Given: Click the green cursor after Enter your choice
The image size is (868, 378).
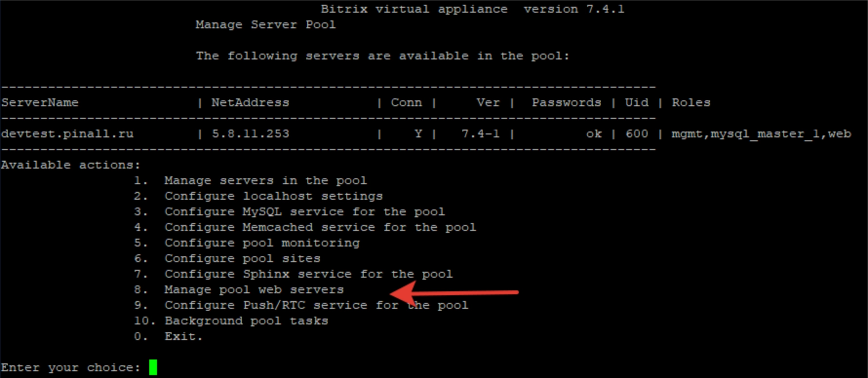Looking at the screenshot, I should (153, 367).
